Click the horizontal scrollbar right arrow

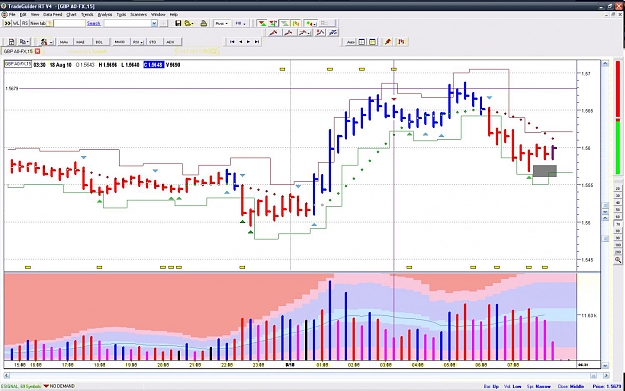606,375
